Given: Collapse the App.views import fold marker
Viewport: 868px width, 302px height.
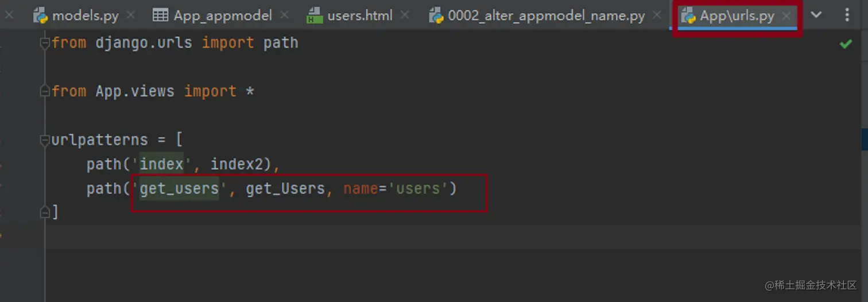Looking at the screenshot, I should click(45, 91).
